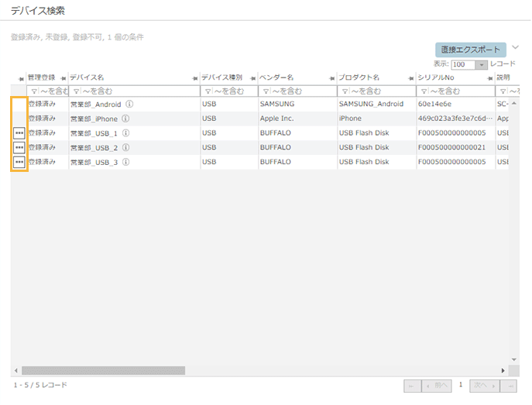532x405 pixels.
Task: Open the action menu for 営業部_USB_1 row
Action: (x=19, y=133)
